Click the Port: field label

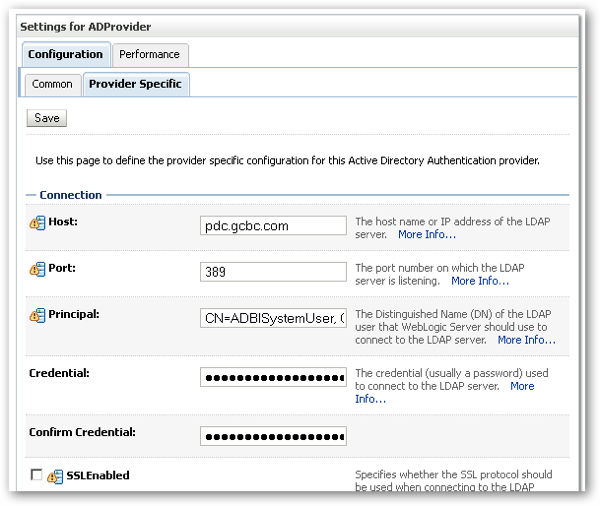coord(62,268)
